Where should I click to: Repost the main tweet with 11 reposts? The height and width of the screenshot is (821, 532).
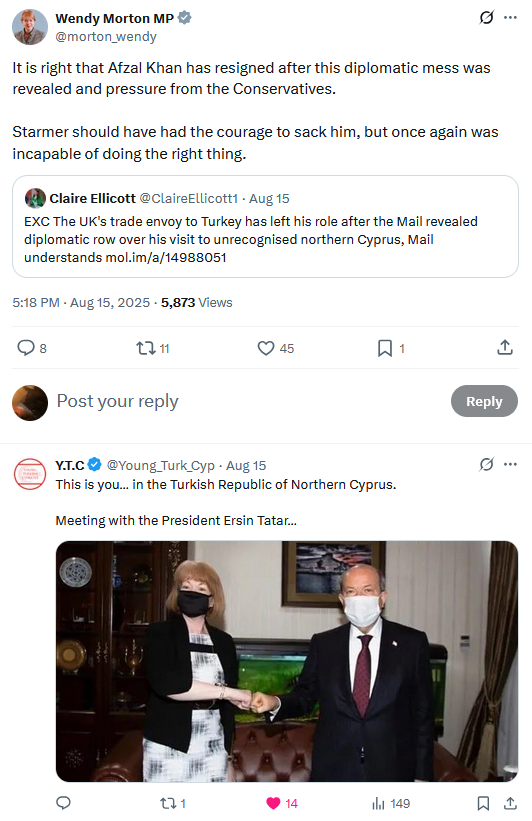coord(152,348)
